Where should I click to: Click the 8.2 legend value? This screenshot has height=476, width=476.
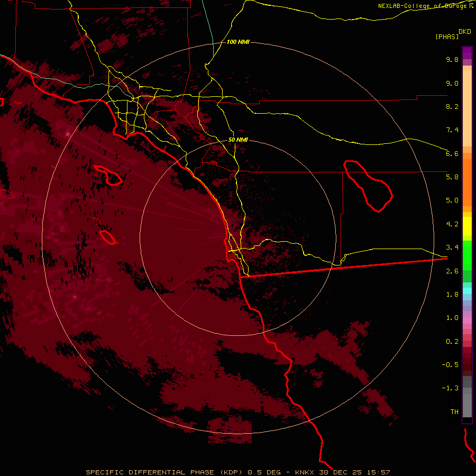(x=452, y=106)
